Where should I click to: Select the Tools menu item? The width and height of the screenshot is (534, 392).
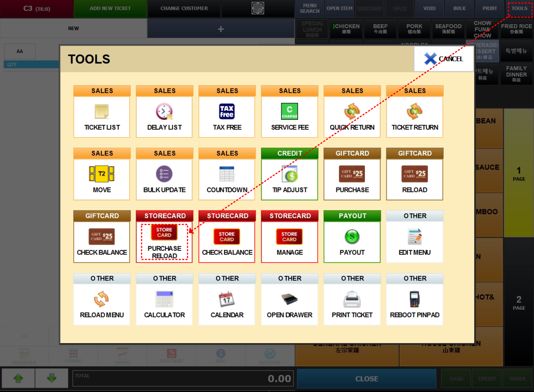[x=519, y=8]
